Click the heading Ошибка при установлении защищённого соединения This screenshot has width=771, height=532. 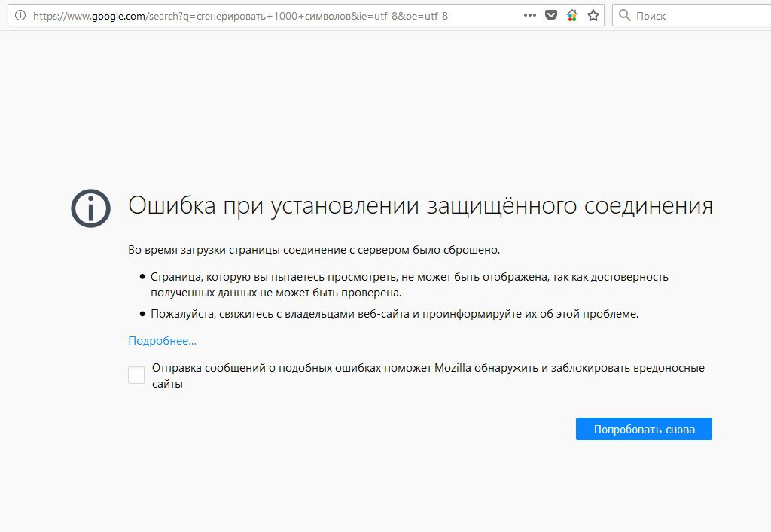420,205
